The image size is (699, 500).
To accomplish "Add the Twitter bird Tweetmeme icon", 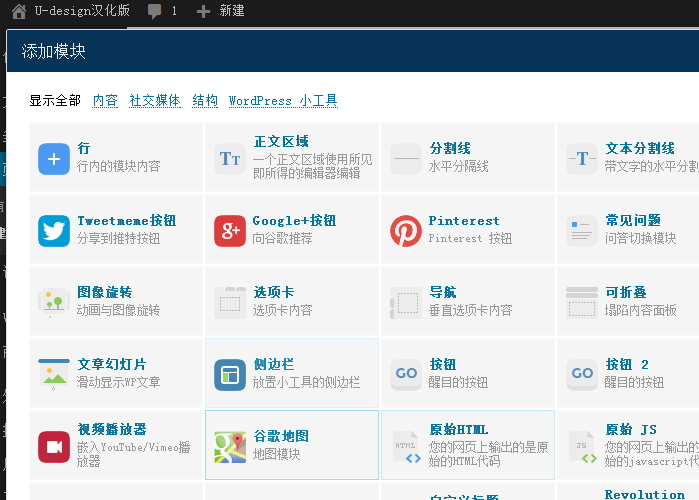I will click(53, 231).
